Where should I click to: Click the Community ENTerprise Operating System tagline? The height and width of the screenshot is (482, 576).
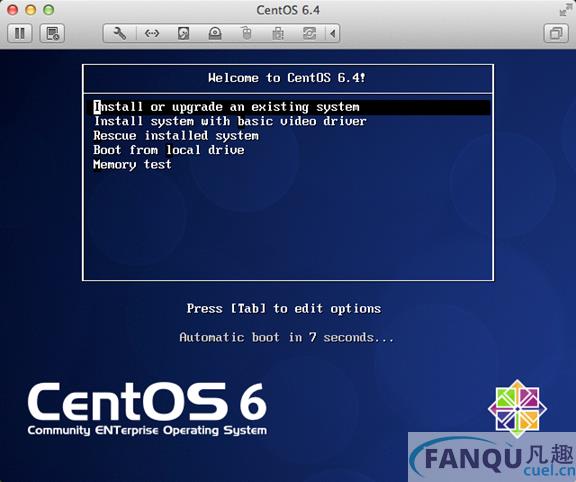coord(147,430)
